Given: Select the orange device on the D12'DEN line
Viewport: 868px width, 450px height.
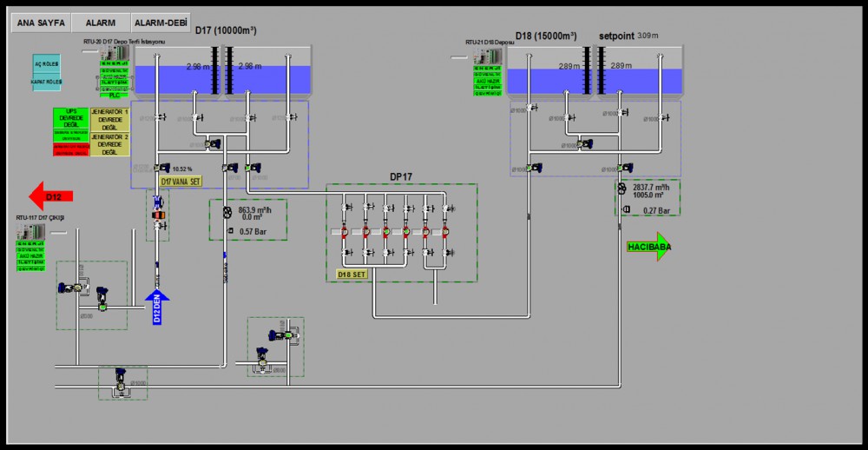Looking at the screenshot, I should click(159, 215).
